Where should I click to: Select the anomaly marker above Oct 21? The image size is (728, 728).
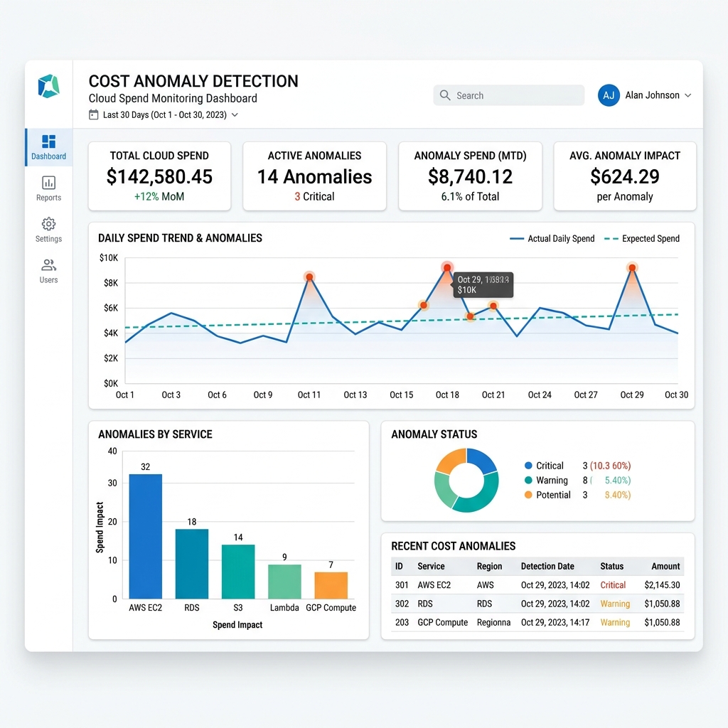[493, 306]
